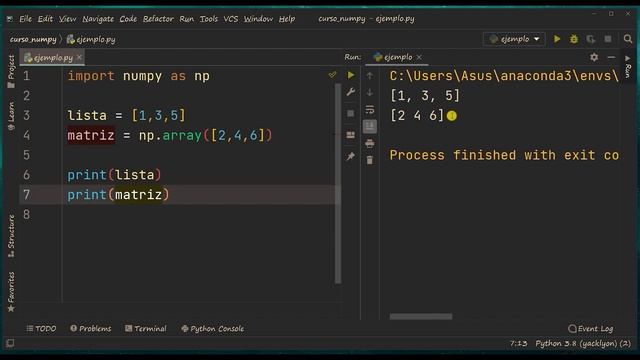Open the Run tool window stripe button

[x=628, y=67]
